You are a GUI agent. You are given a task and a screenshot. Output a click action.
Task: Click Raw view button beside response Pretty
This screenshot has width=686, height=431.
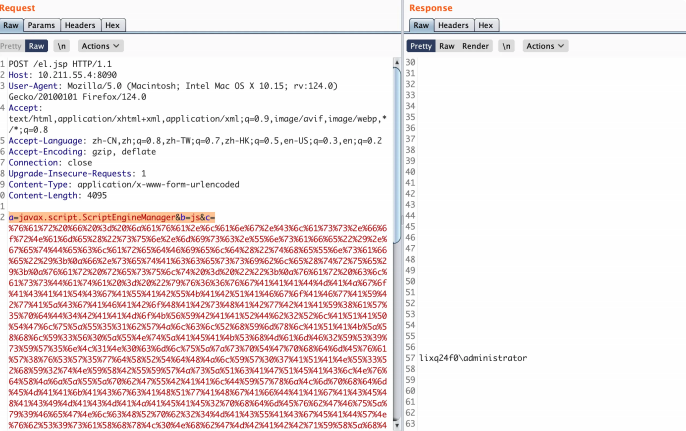(447, 46)
